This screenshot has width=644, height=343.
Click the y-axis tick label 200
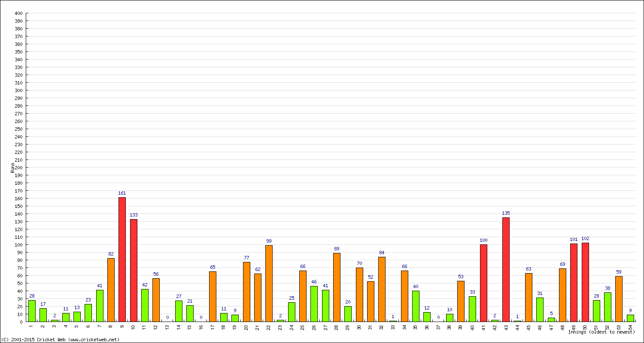(x=18, y=168)
